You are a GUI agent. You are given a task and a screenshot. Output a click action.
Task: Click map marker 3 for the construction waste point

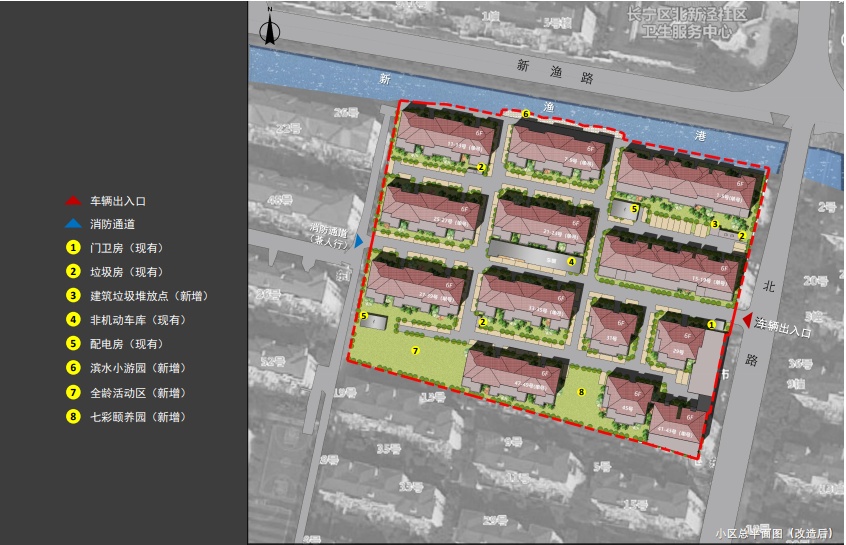point(715,224)
